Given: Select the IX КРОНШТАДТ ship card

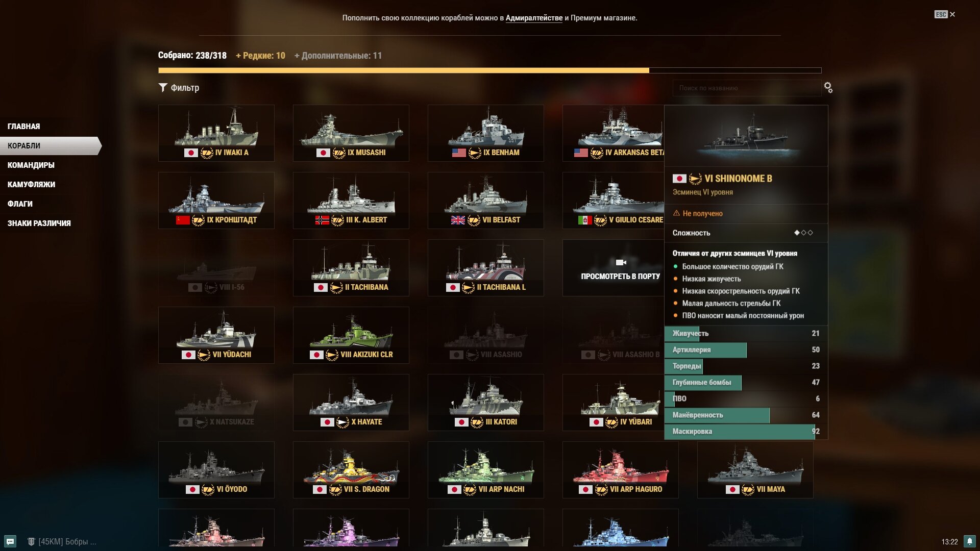Looking at the screenshot, I should point(216,201).
